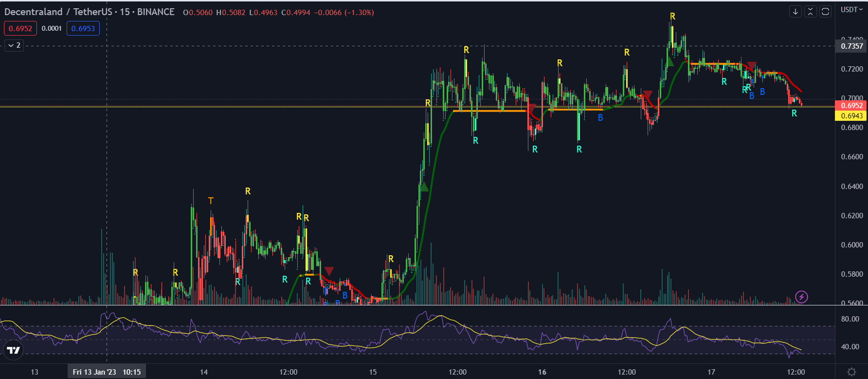Click the RSI scale value 80.00

[x=850, y=319]
